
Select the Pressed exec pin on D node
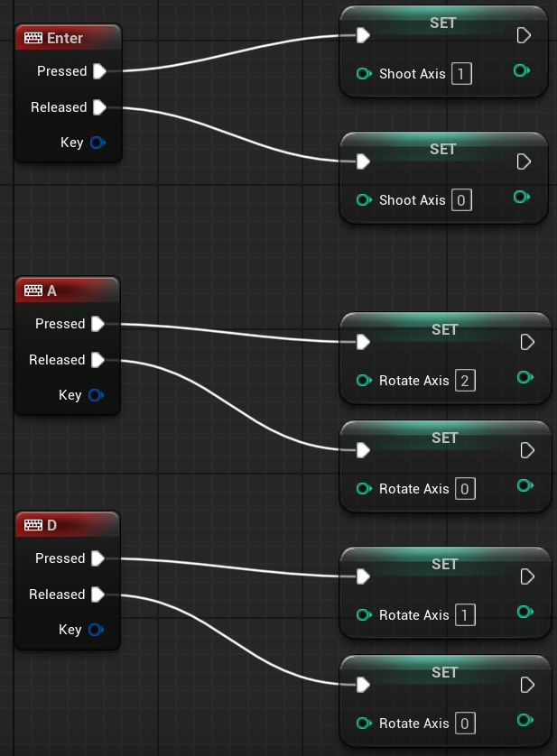click(98, 558)
